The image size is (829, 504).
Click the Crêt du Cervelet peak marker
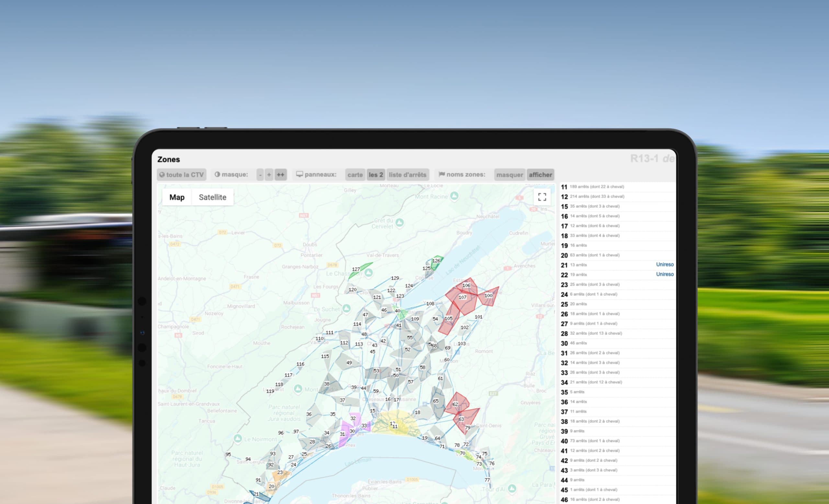click(x=399, y=223)
